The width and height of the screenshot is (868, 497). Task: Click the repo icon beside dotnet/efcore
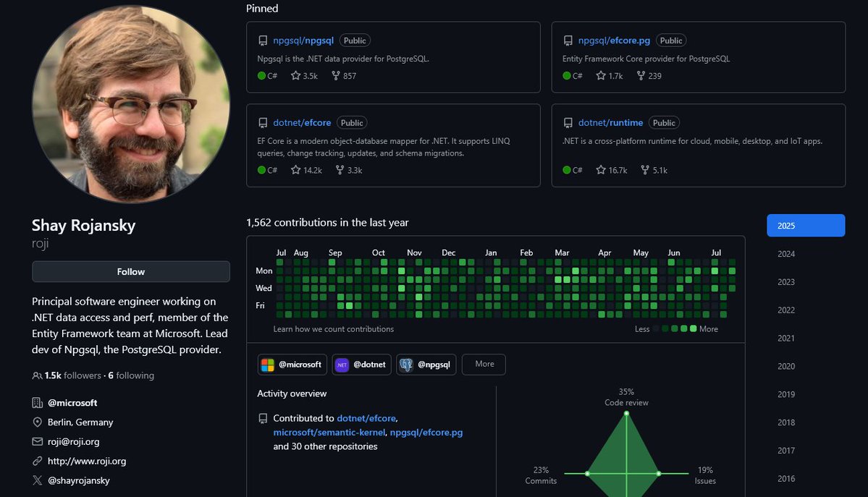pos(263,123)
